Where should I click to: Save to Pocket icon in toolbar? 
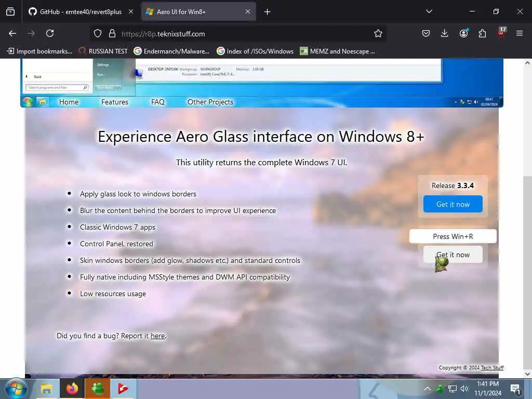click(426, 33)
